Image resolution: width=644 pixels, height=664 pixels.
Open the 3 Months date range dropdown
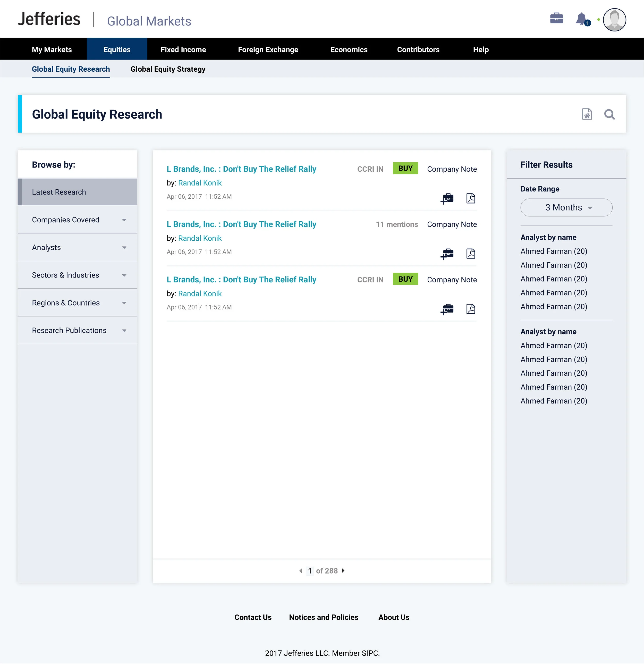566,207
